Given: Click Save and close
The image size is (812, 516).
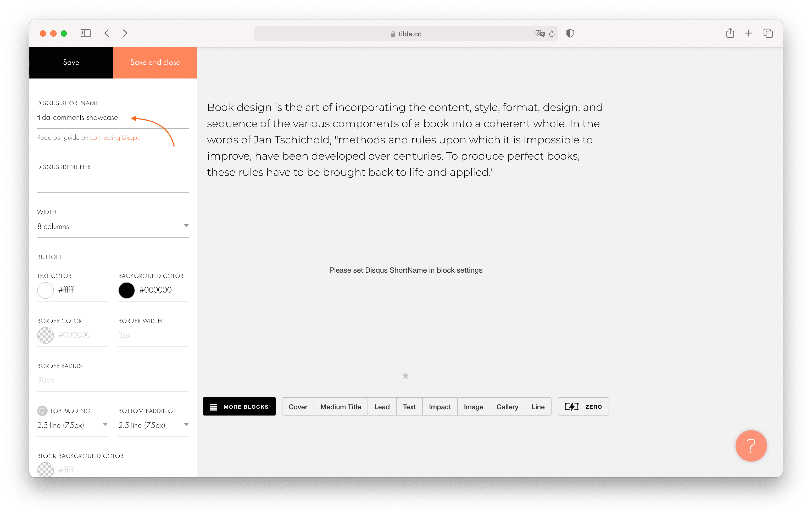Looking at the screenshot, I should (155, 63).
